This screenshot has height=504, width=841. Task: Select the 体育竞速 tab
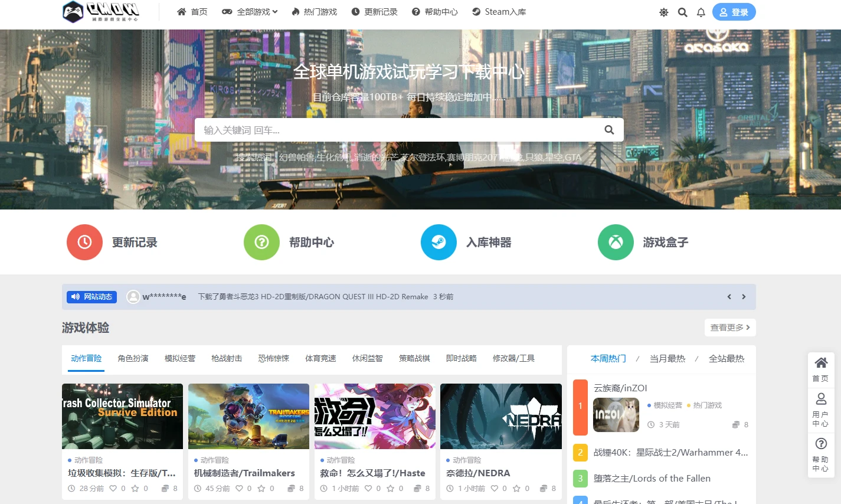320,358
